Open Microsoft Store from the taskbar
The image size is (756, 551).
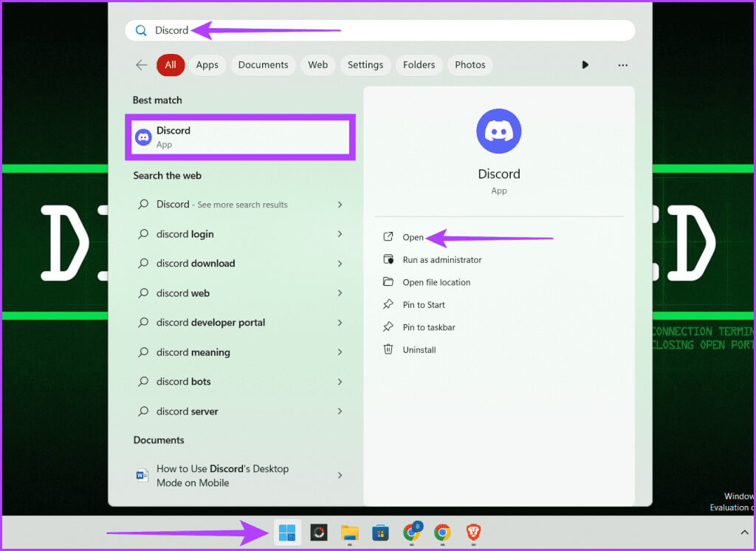[x=380, y=533]
